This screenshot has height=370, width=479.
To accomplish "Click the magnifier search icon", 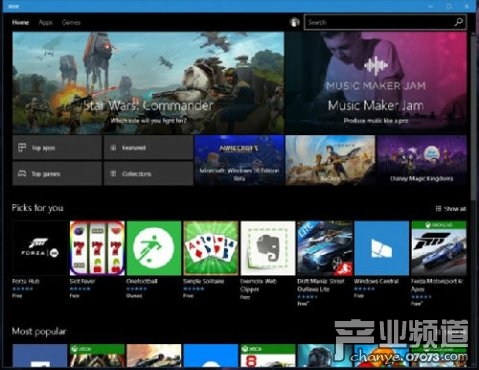I will tap(459, 22).
